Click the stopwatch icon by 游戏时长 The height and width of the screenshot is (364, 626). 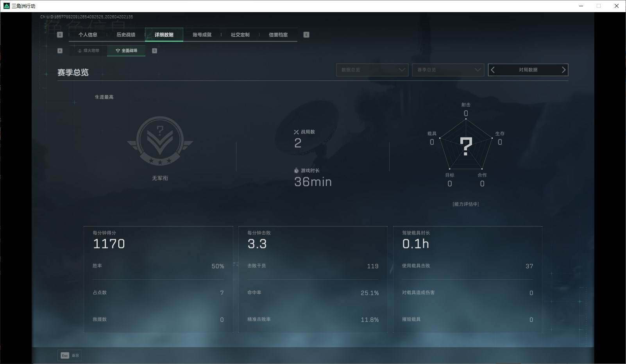[x=296, y=171]
